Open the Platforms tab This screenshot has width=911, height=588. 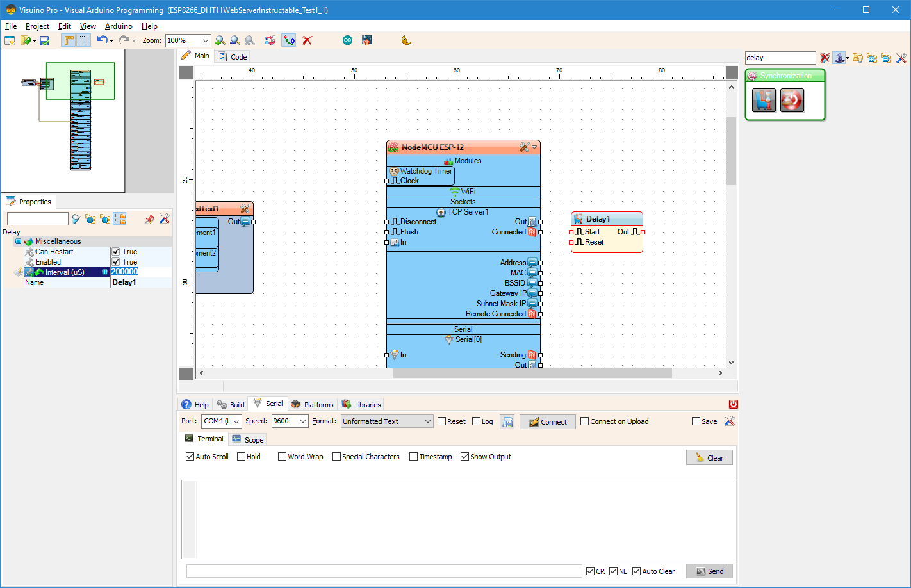coord(313,404)
